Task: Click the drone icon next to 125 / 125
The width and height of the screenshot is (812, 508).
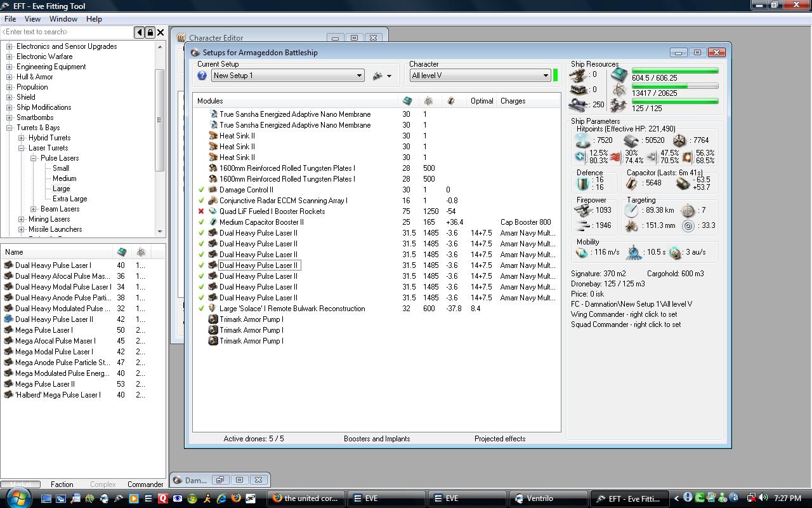Action: [x=619, y=105]
